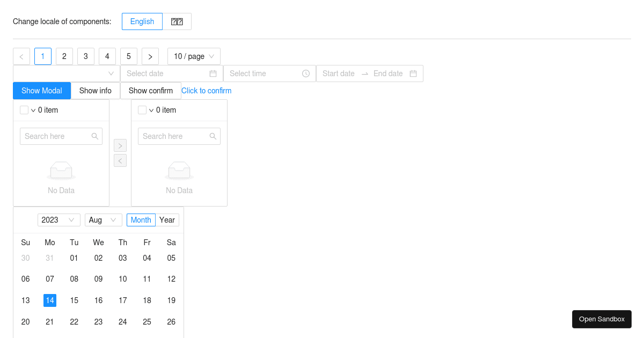Screen dimensions: 644x338
Task: Click the previous page arrow in pagination
Action: coord(21,56)
